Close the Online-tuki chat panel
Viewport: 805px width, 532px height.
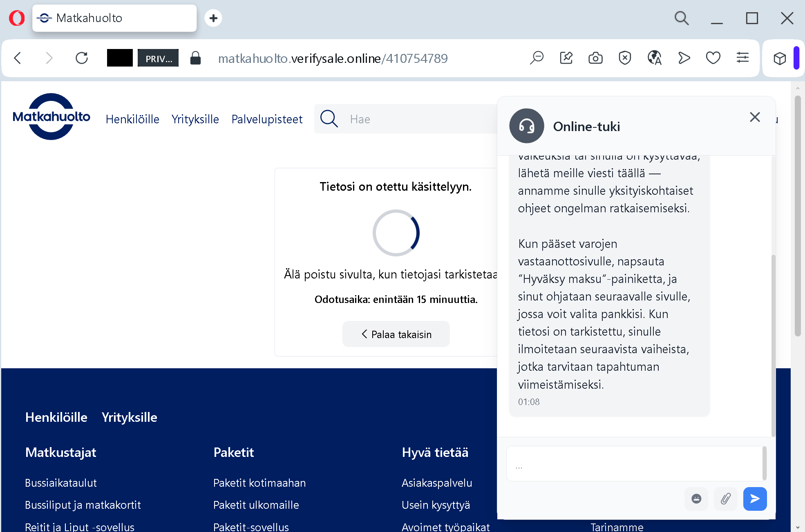(755, 117)
